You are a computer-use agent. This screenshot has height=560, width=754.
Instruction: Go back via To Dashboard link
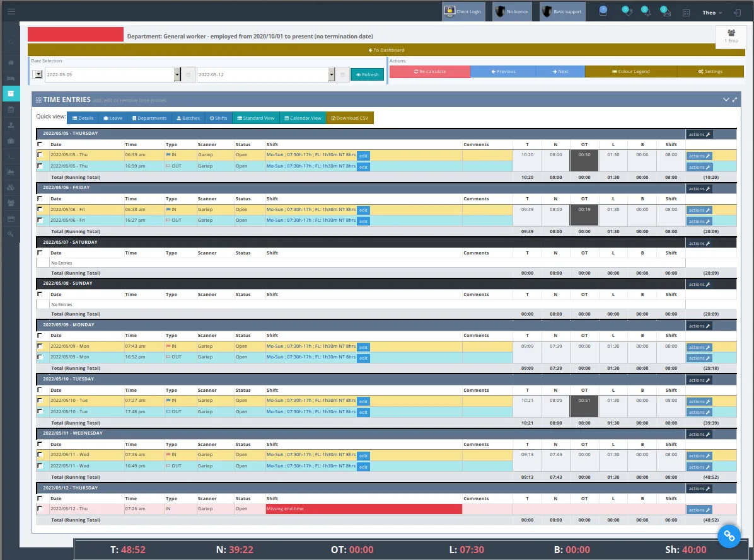click(x=386, y=50)
